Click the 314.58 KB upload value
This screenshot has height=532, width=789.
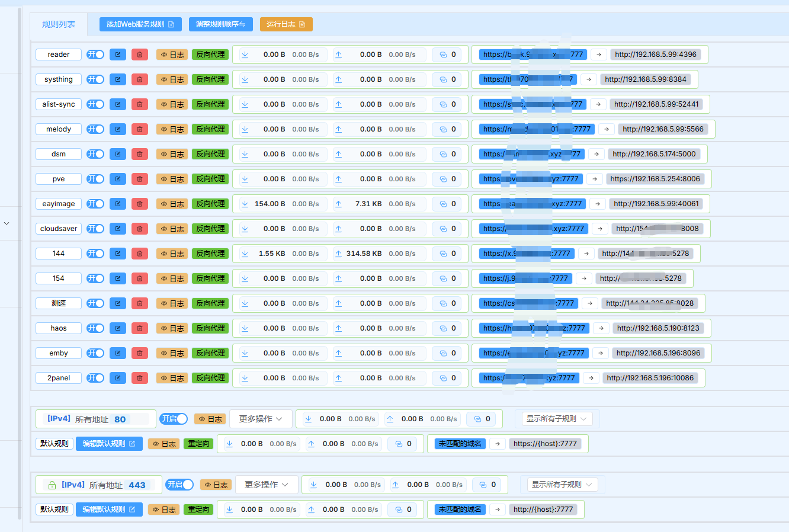364,254
